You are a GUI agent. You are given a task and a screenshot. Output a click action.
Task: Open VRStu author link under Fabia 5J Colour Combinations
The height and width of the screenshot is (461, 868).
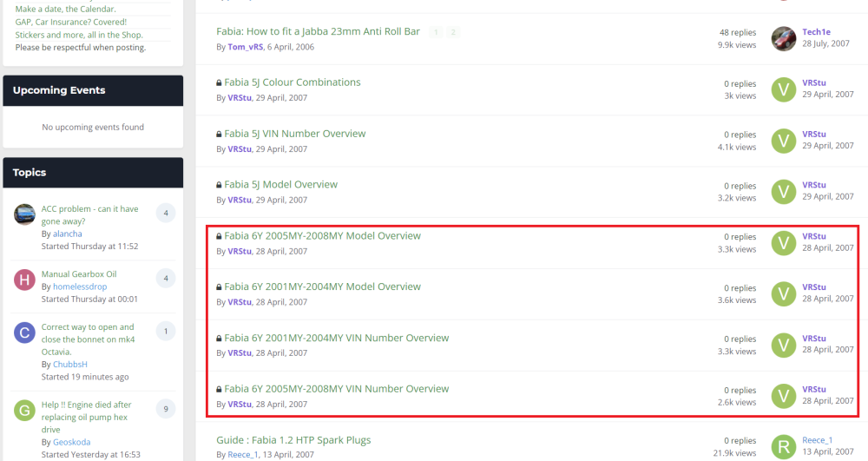point(240,98)
